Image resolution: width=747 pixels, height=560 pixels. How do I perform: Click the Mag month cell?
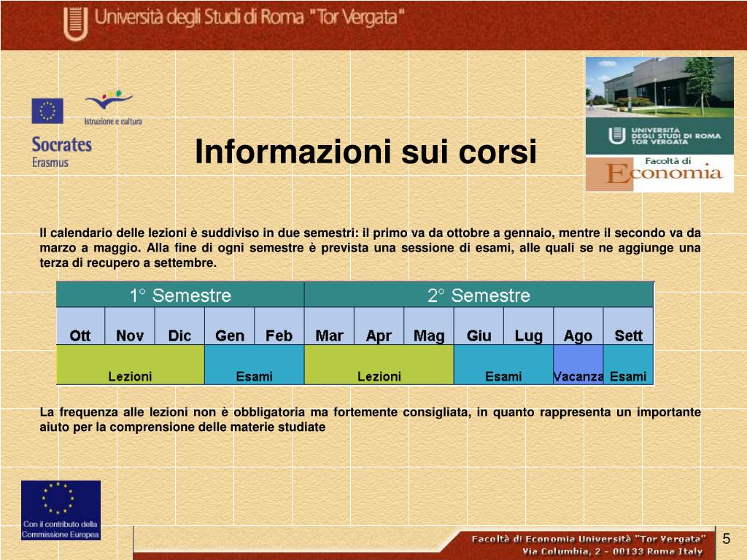pos(429,326)
